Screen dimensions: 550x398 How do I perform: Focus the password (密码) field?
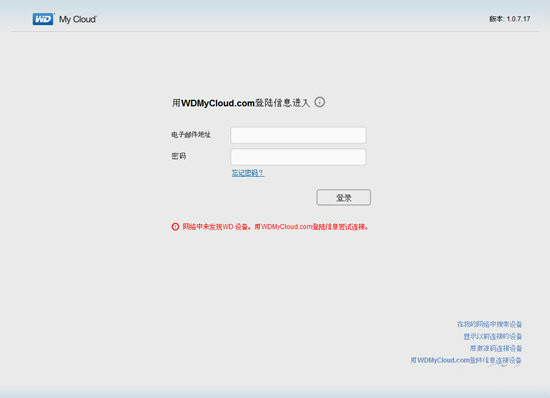tap(298, 157)
